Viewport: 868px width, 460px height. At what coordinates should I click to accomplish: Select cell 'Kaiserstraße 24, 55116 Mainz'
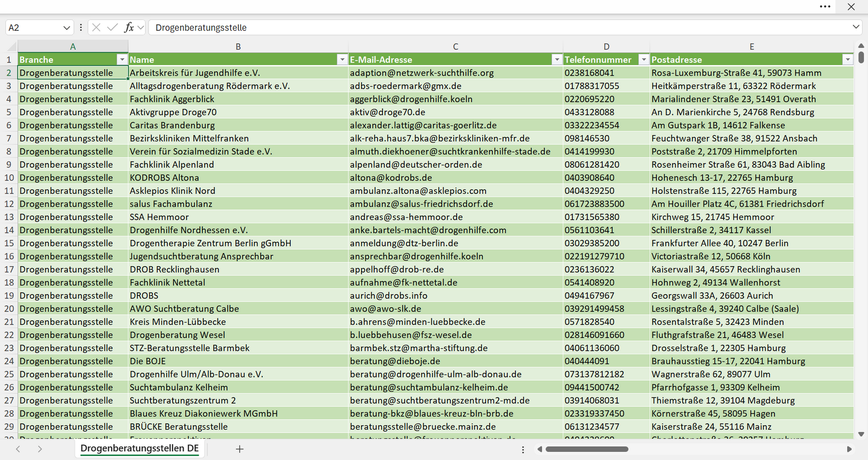(x=751, y=426)
